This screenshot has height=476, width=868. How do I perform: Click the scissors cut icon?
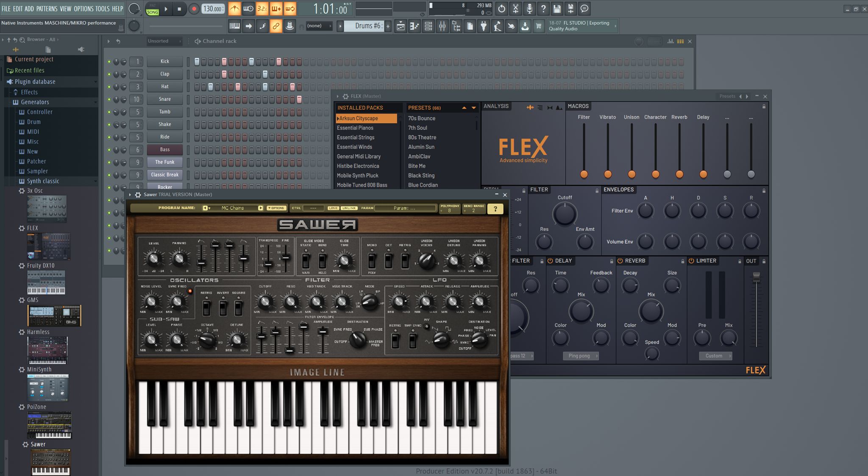click(515, 8)
